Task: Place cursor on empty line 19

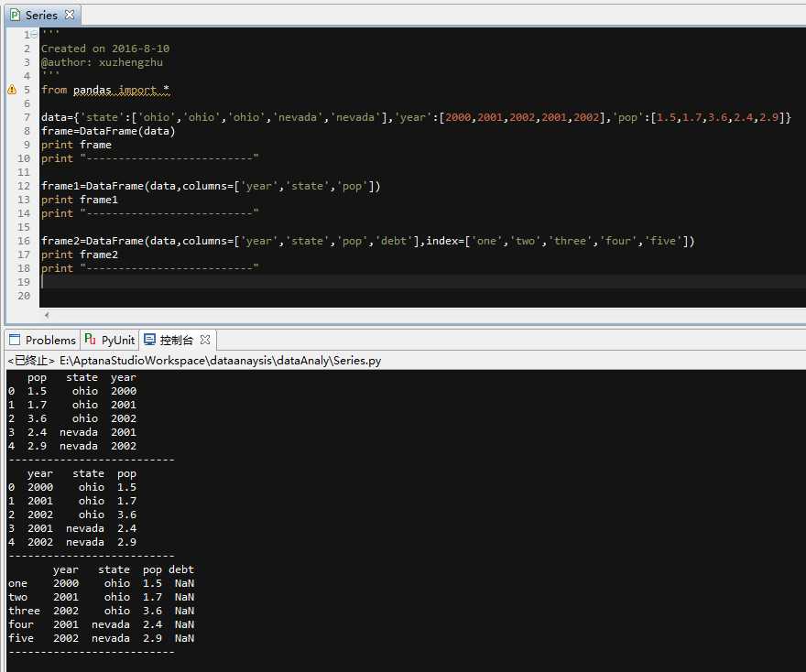Action: point(422,282)
